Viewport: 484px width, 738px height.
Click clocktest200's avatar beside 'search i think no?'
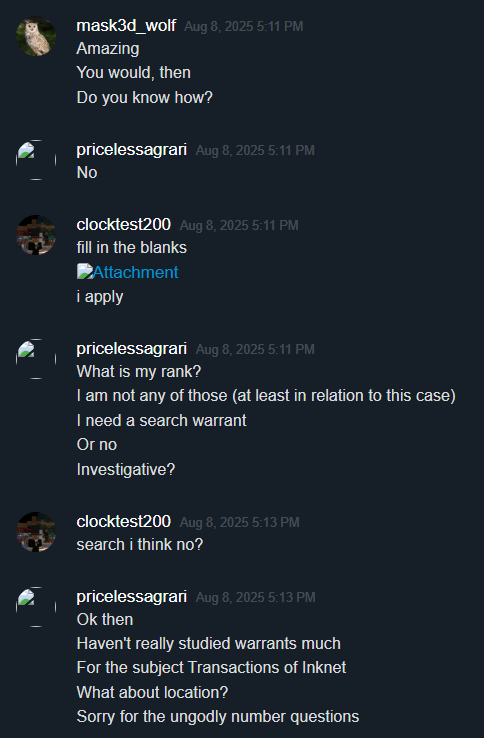pos(36,532)
